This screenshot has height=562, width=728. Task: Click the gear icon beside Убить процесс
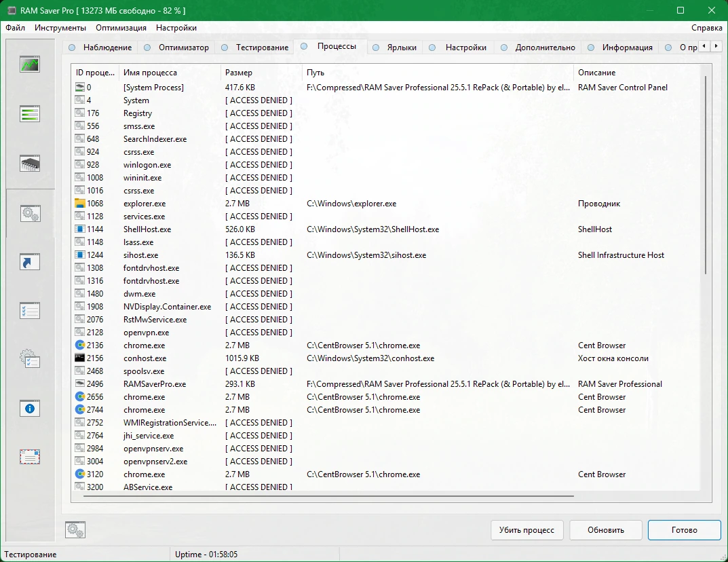(75, 529)
